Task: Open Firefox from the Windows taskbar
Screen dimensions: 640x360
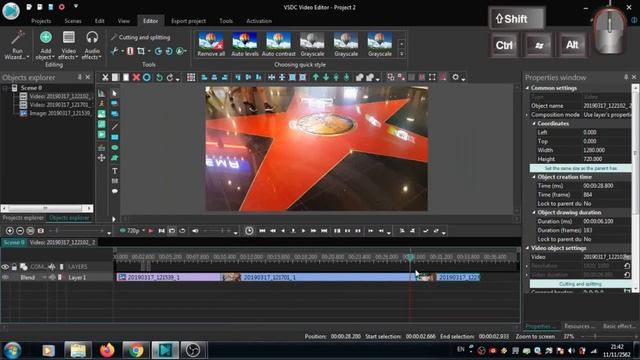Action: [107, 350]
